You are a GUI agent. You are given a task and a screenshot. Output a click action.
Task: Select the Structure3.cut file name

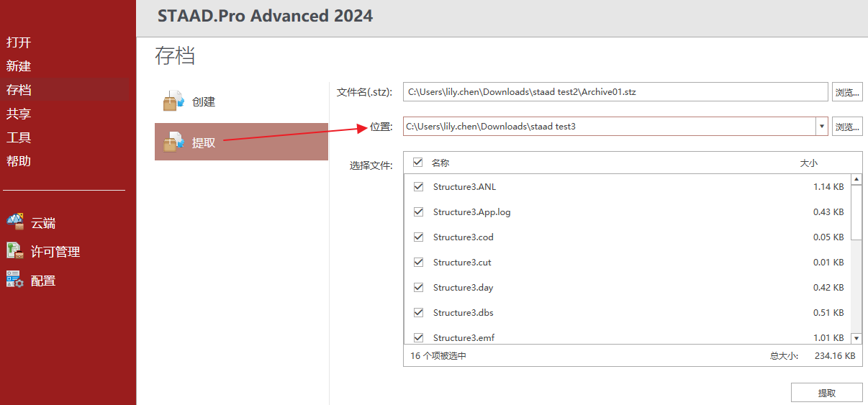(x=462, y=263)
